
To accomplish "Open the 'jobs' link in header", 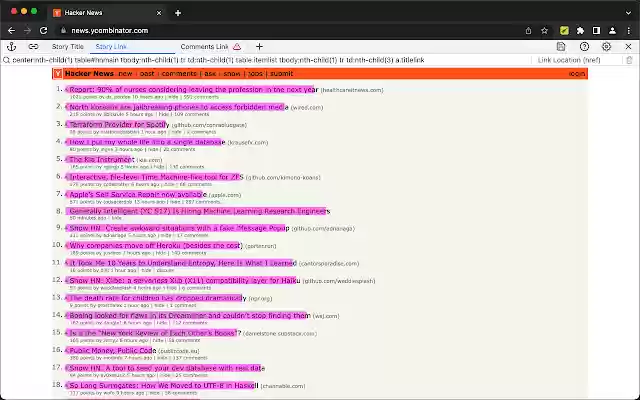I will pos(256,74).
